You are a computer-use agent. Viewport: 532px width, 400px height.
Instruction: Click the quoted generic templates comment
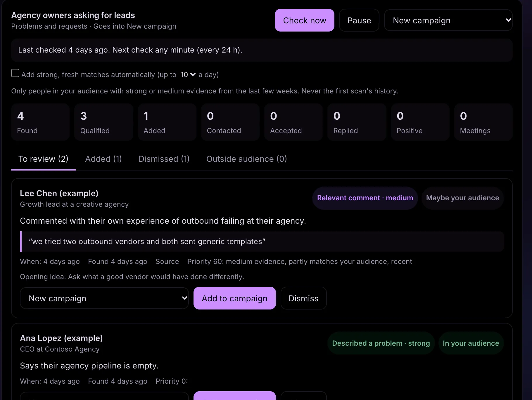[x=262, y=241]
